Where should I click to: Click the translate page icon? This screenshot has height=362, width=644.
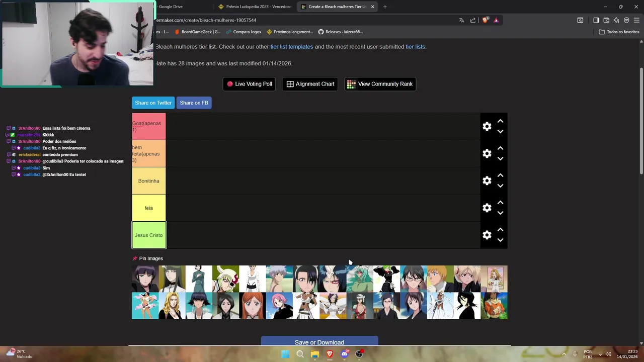(461, 20)
